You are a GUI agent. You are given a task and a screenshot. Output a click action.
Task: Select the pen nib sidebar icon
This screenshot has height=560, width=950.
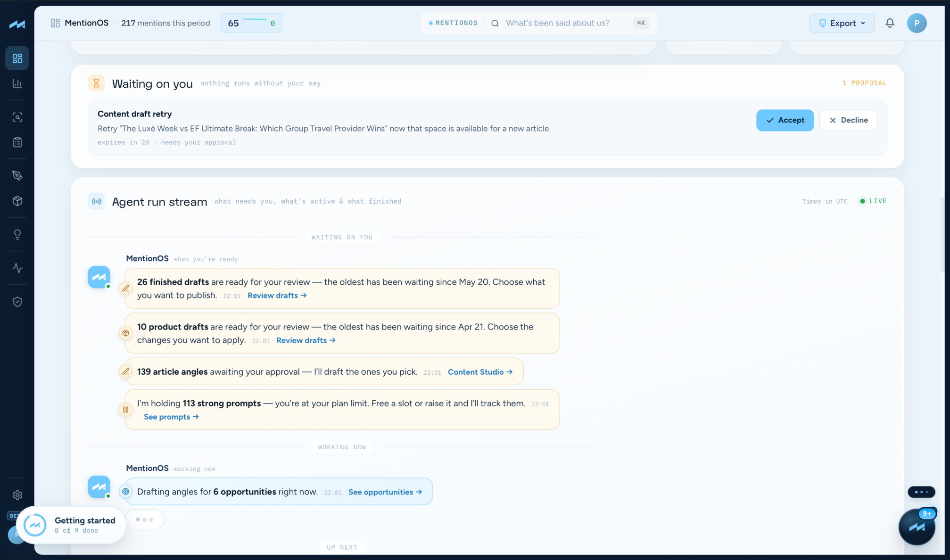[17, 176]
